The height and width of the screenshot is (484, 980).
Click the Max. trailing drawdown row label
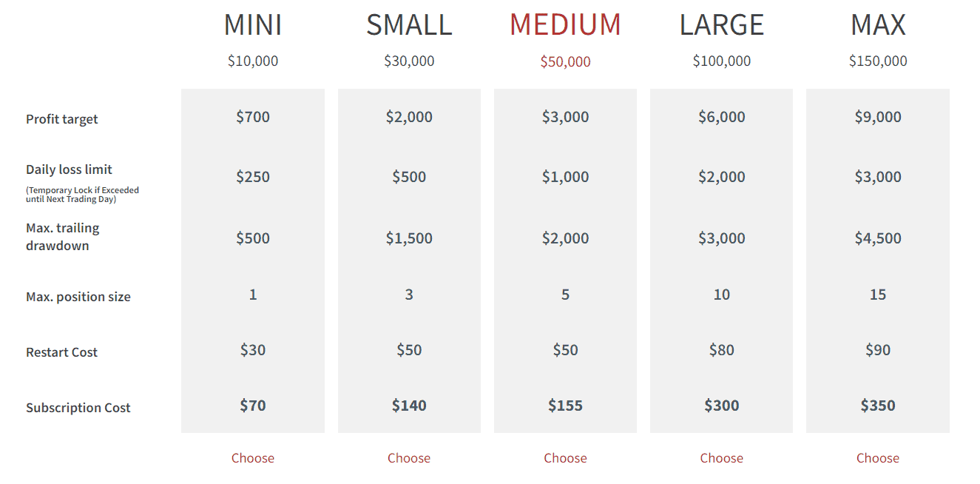coord(63,238)
